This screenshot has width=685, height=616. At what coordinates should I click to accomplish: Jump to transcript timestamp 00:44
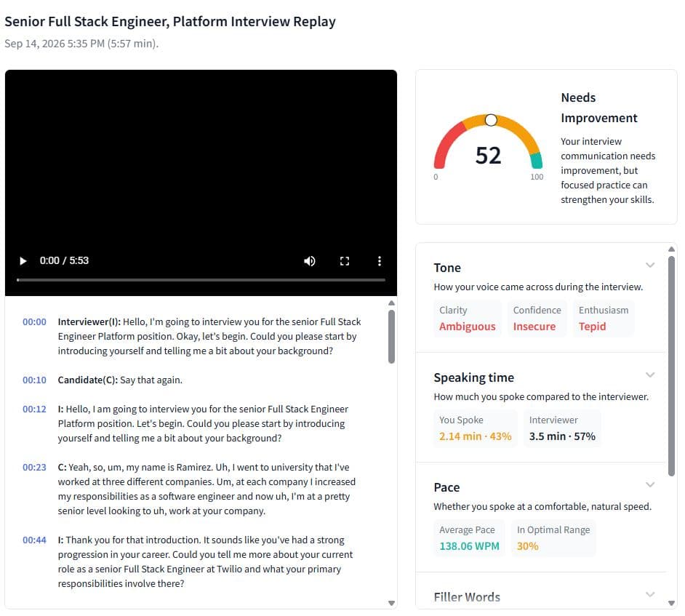click(34, 540)
